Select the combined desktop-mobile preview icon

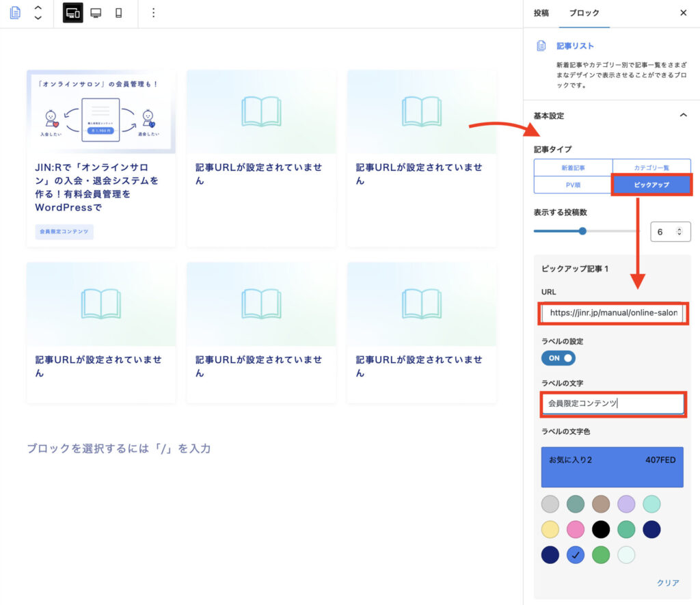pos(71,13)
